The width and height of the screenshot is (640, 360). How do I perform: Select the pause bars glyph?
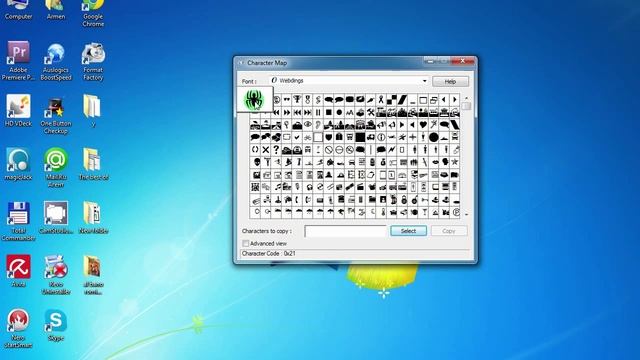(x=318, y=112)
